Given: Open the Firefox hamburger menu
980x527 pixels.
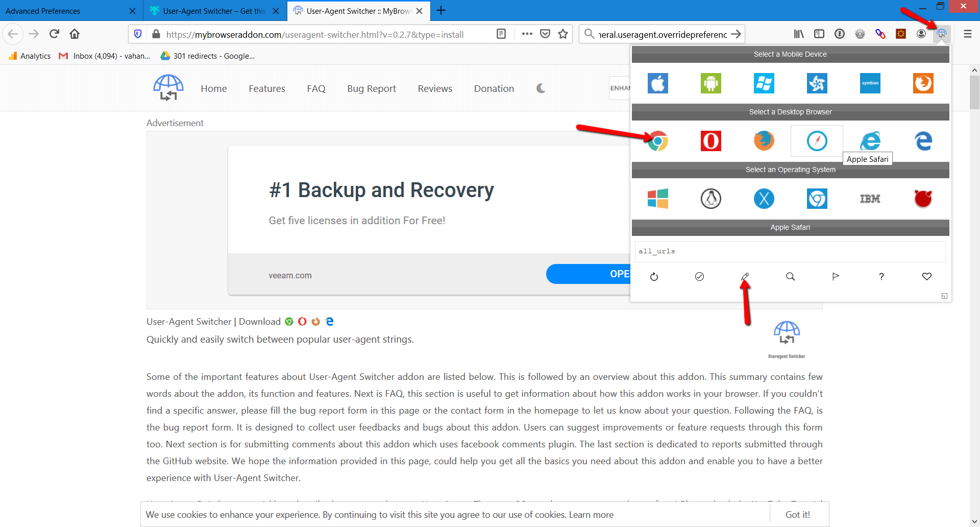Looking at the screenshot, I should coord(967,34).
